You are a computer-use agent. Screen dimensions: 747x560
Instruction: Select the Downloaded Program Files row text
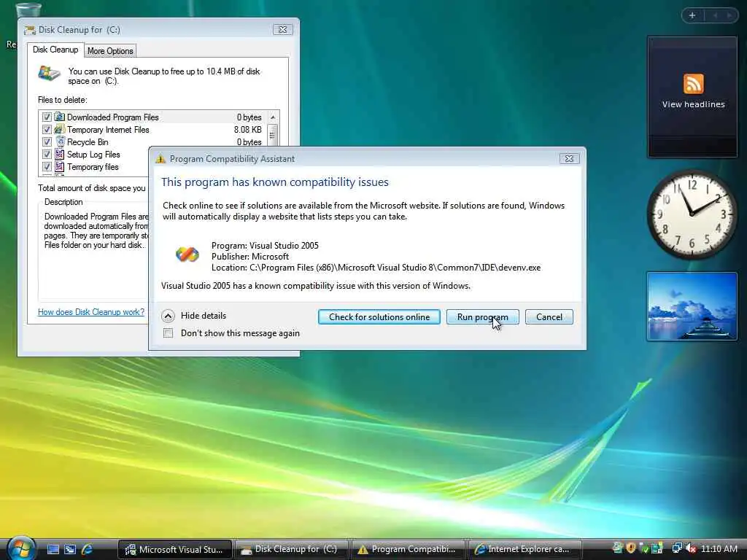[x=113, y=117]
